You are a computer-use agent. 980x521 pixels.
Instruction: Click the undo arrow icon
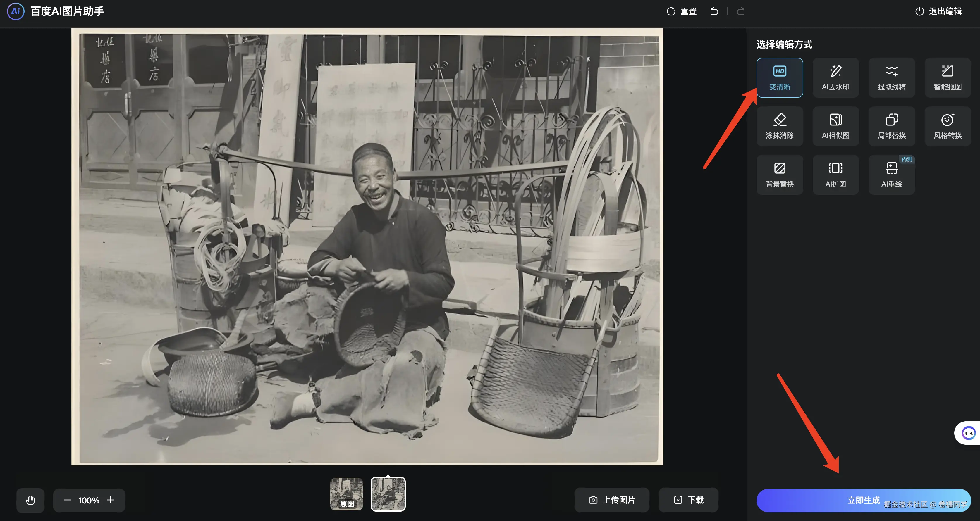714,11
